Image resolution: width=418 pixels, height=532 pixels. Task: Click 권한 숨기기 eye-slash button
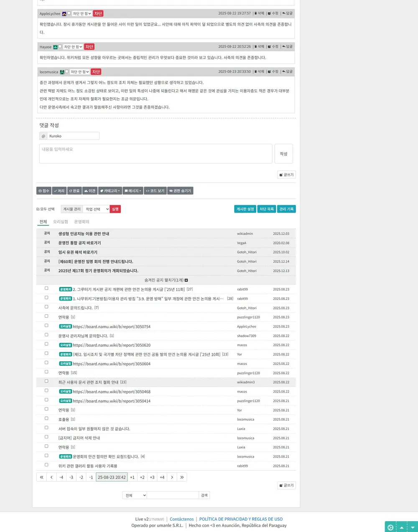pos(180,191)
